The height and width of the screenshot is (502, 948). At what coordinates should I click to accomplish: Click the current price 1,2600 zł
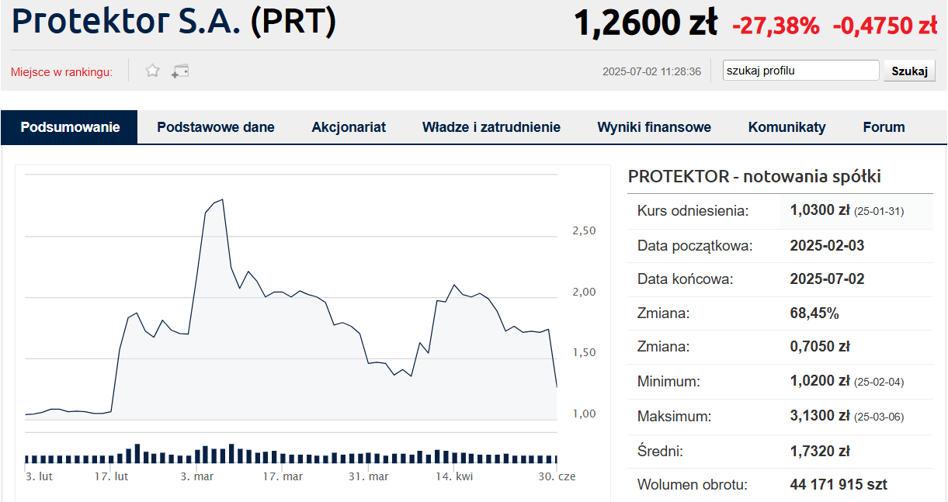pyautogui.click(x=645, y=23)
